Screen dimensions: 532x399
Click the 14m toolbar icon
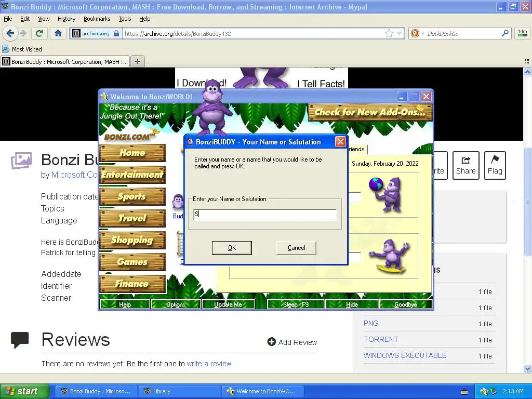tap(522, 33)
